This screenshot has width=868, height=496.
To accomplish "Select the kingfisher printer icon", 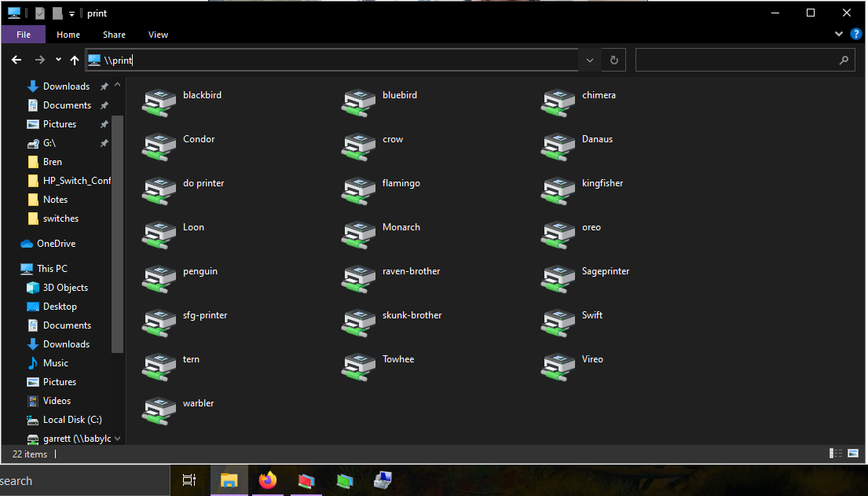I will (558, 191).
